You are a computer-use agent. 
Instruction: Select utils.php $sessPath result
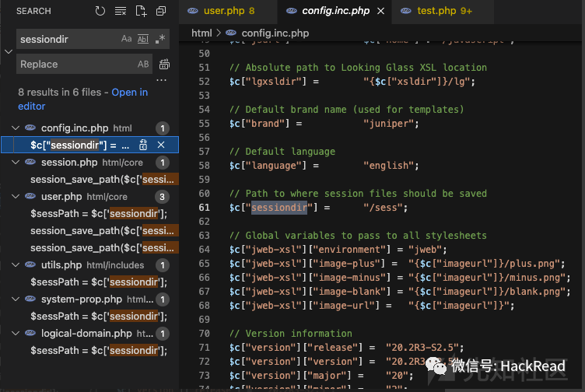(x=99, y=282)
